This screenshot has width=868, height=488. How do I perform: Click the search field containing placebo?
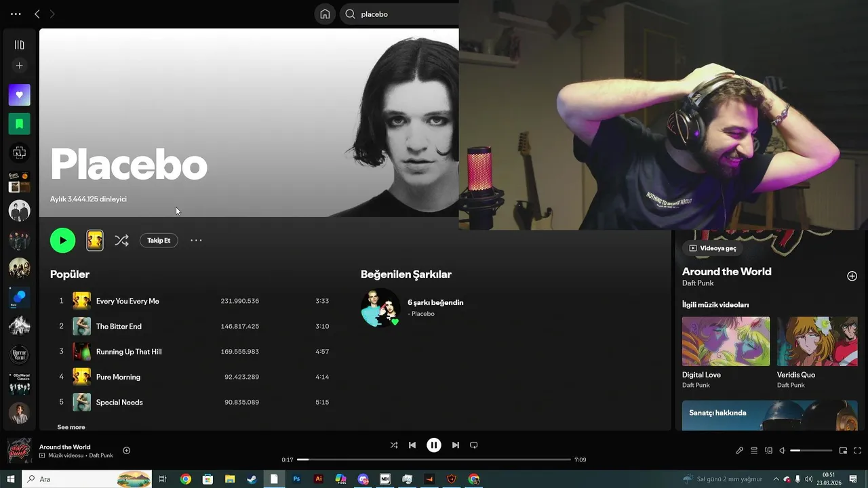(x=400, y=14)
